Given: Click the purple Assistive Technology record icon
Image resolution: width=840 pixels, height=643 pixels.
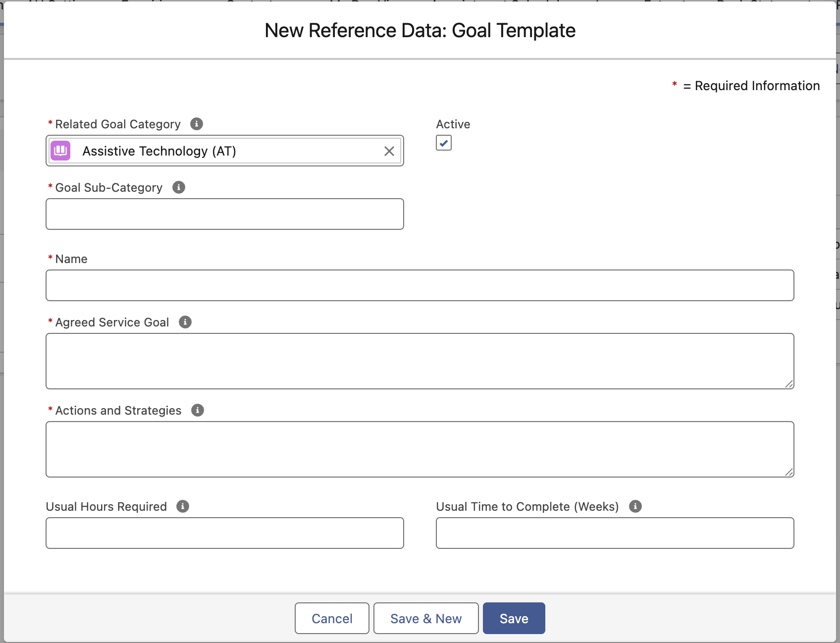Looking at the screenshot, I should coord(60,151).
